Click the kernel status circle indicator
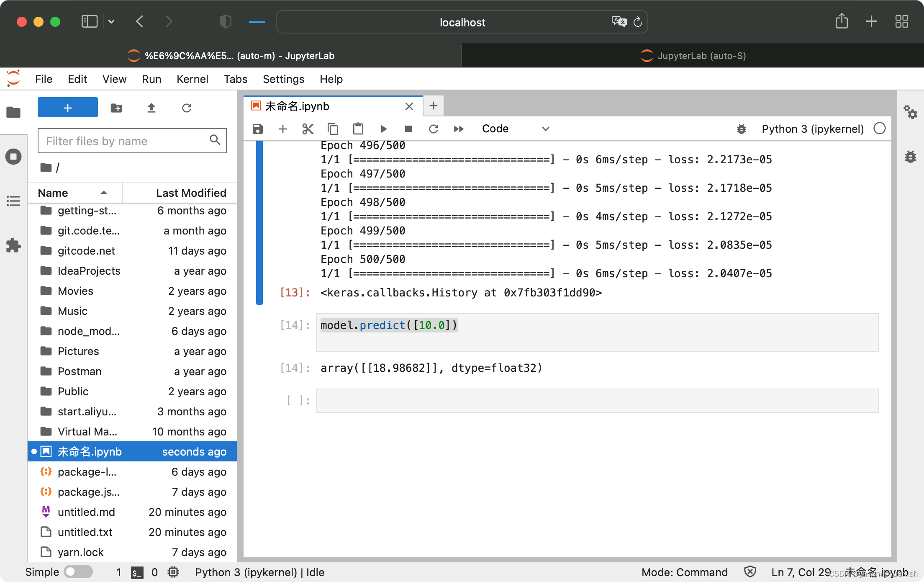924x582 pixels. click(x=880, y=129)
